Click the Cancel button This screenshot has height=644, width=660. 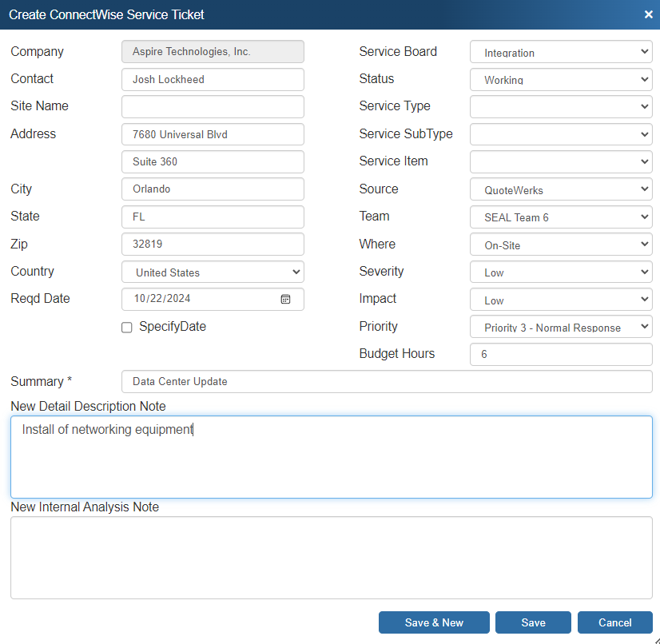point(614,622)
